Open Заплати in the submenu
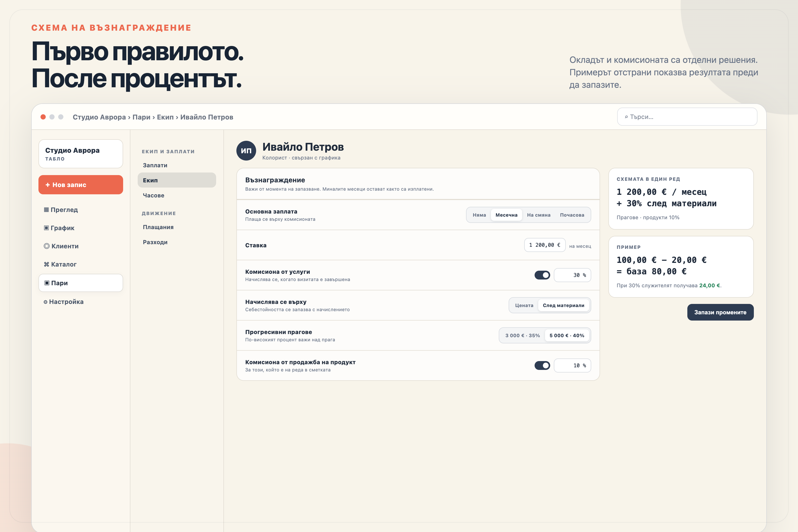The width and height of the screenshot is (798, 532). [177, 165]
